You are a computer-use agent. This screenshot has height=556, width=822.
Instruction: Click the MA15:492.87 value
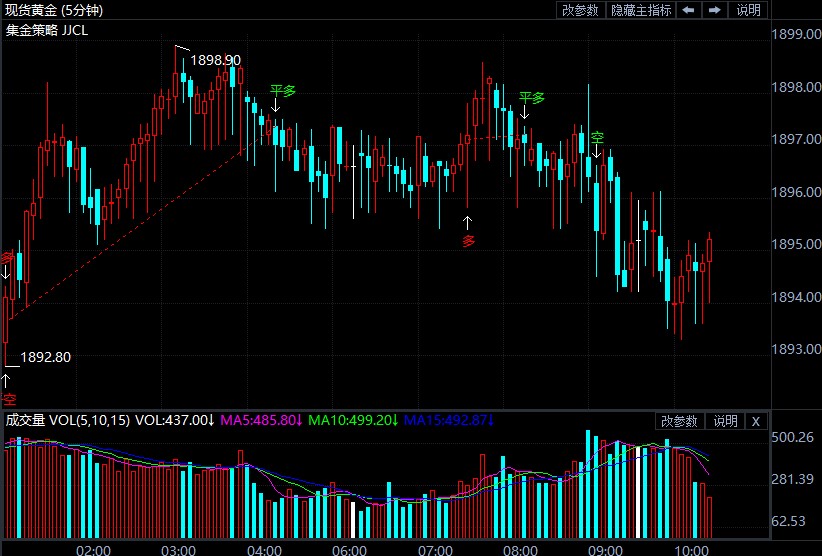(x=449, y=420)
